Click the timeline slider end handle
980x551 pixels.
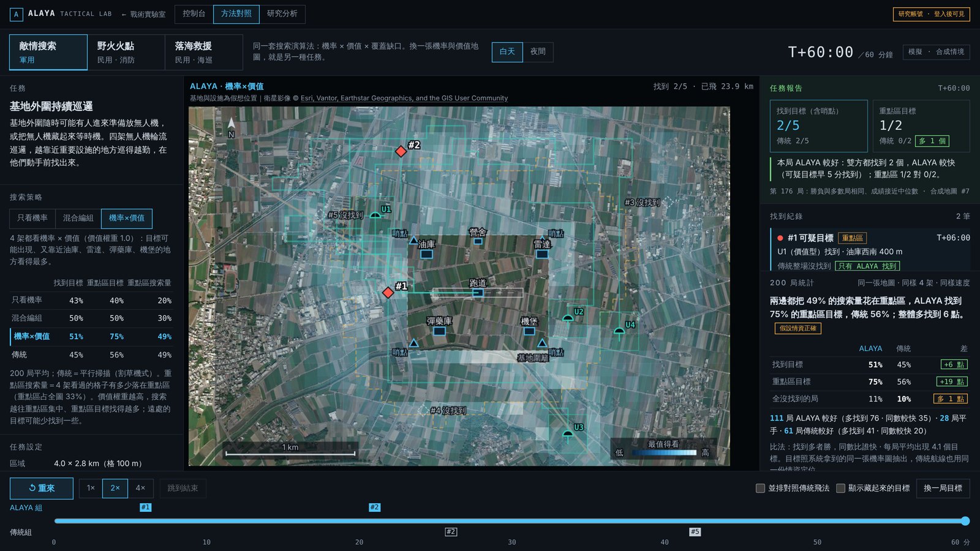[x=965, y=521]
